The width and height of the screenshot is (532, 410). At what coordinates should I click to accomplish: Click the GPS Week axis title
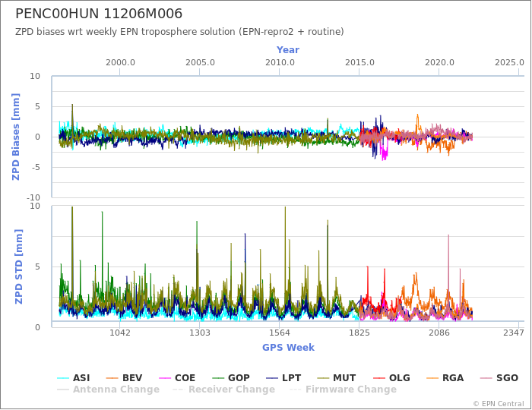pyautogui.click(x=288, y=347)
